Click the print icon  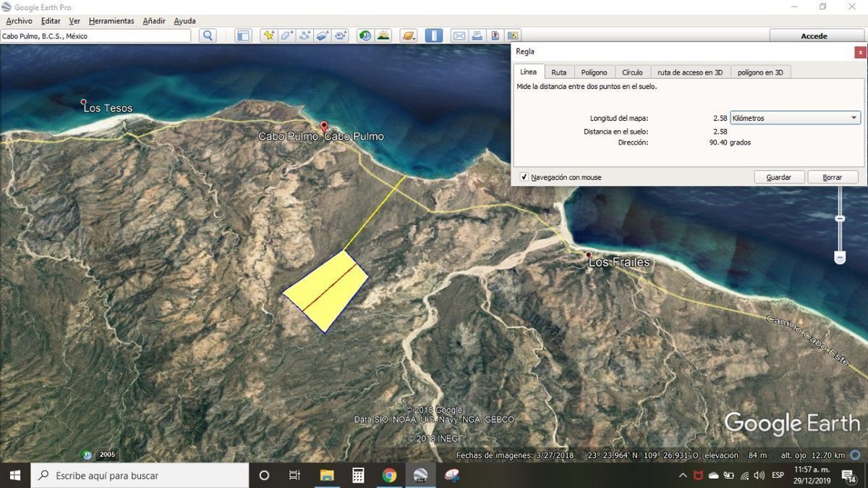(477, 35)
